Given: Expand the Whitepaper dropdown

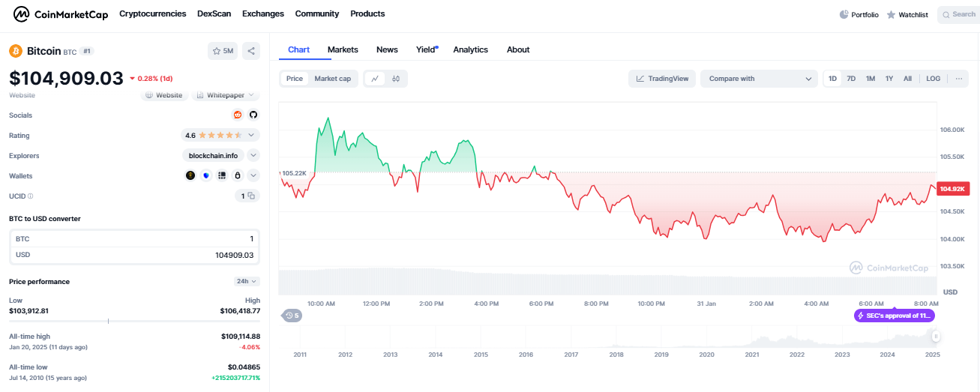Looking at the screenshot, I should pos(226,95).
